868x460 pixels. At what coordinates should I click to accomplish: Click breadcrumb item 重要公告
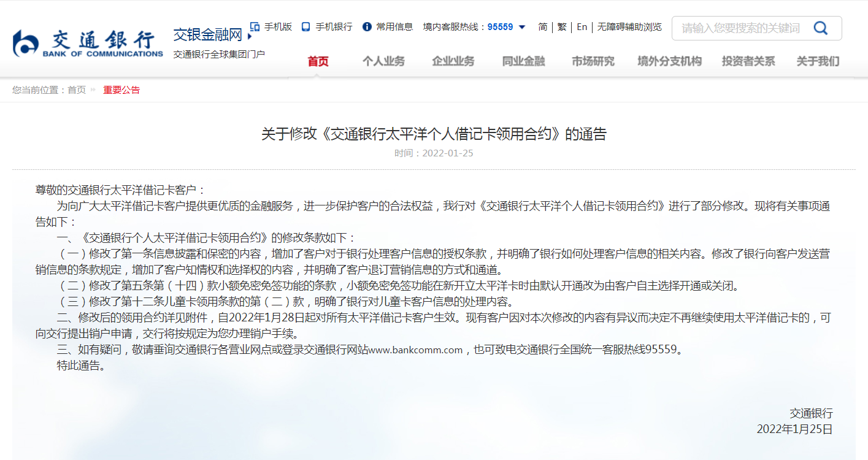pos(121,90)
